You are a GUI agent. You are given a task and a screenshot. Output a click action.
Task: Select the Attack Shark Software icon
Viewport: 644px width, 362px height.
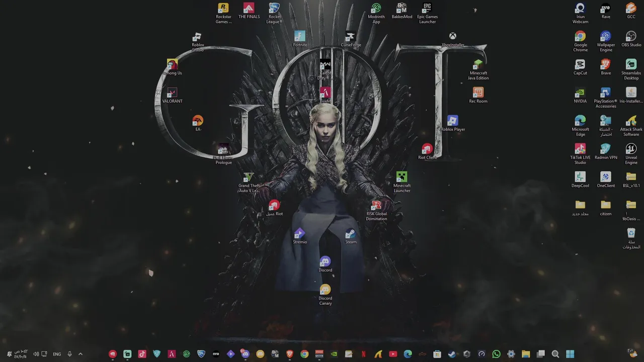tap(631, 126)
